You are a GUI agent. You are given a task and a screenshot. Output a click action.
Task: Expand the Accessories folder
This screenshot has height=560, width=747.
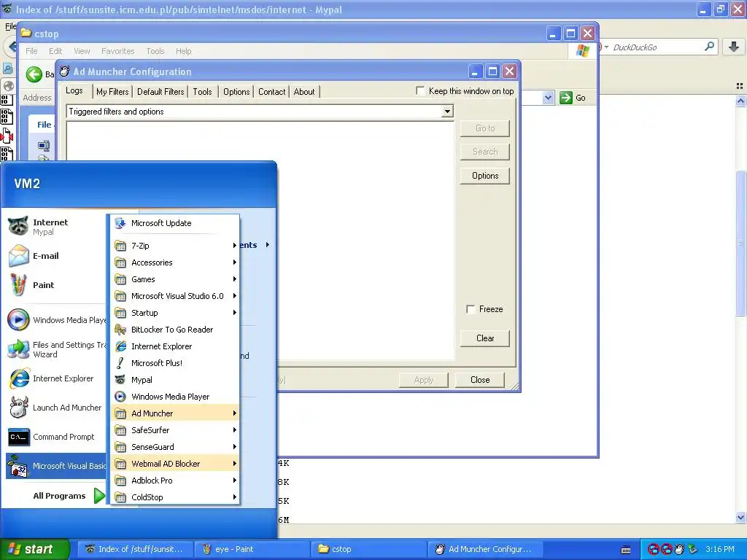click(x=175, y=262)
